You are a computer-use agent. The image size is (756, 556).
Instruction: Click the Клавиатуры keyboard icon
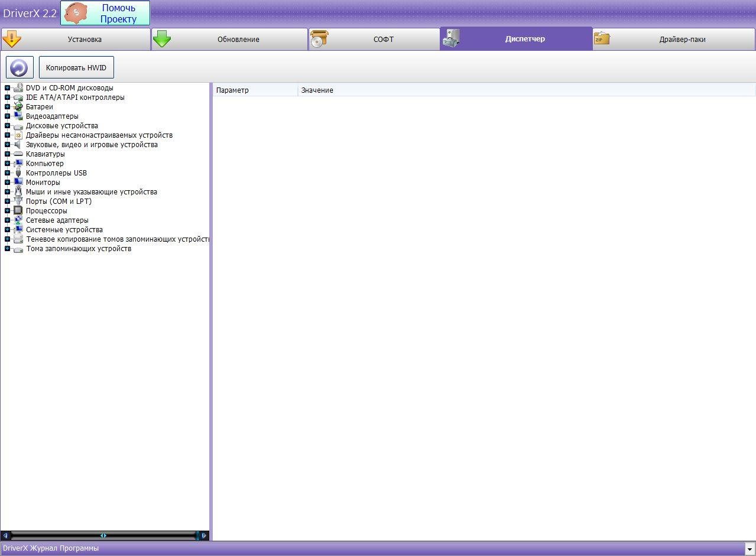point(18,154)
